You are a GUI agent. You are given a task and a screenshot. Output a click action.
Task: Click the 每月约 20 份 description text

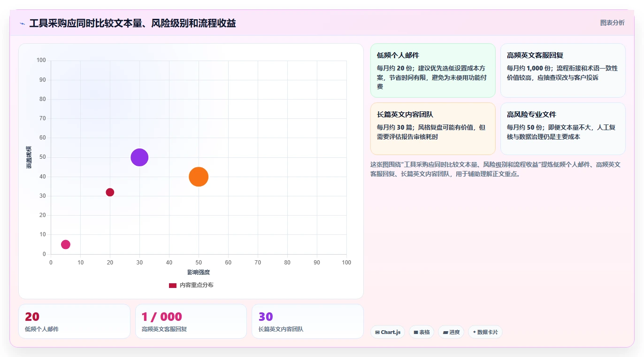click(x=431, y=78)
